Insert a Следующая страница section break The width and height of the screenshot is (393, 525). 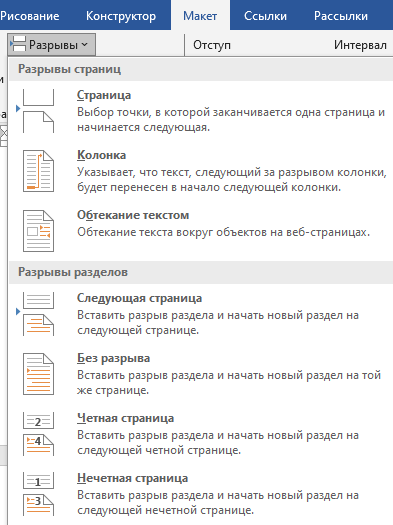[x=201, y=314]
